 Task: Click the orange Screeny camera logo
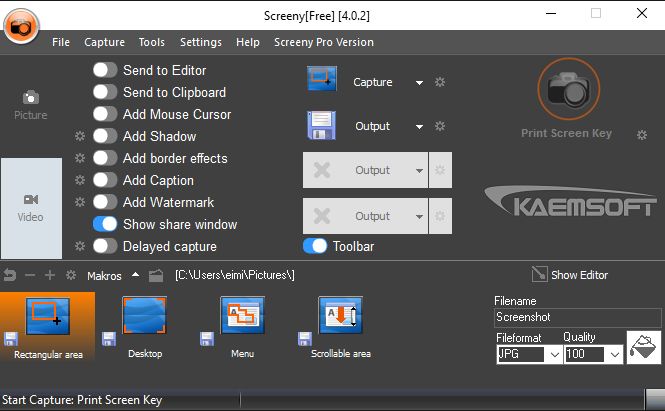click(21, 27)
